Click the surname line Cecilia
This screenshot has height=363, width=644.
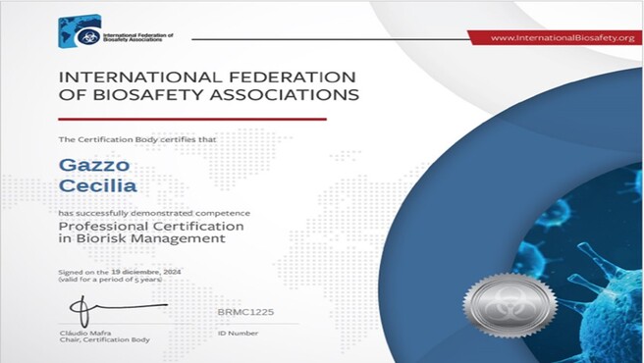[98, 185]
